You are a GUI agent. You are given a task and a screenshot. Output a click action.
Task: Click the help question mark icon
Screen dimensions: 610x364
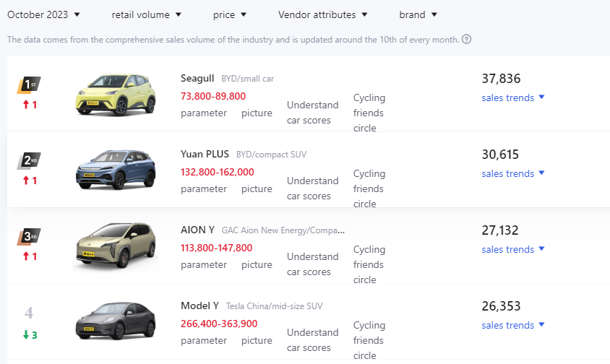point(466,39)
